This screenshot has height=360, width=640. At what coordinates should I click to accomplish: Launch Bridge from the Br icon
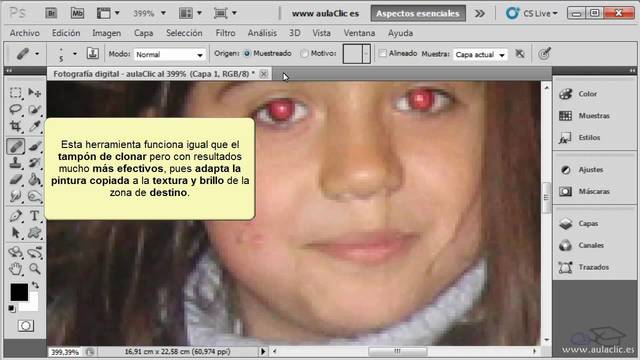pyautogui.click(x=51, y=13)
